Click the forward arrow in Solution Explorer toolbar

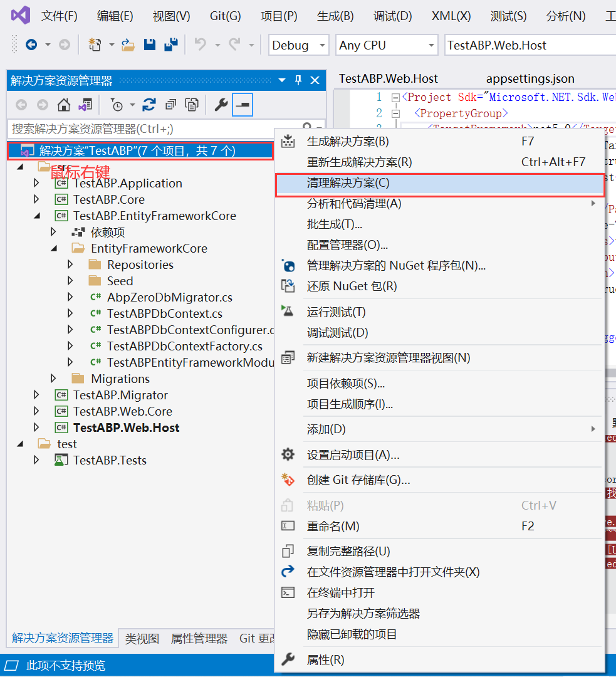[x=43, y=105]
